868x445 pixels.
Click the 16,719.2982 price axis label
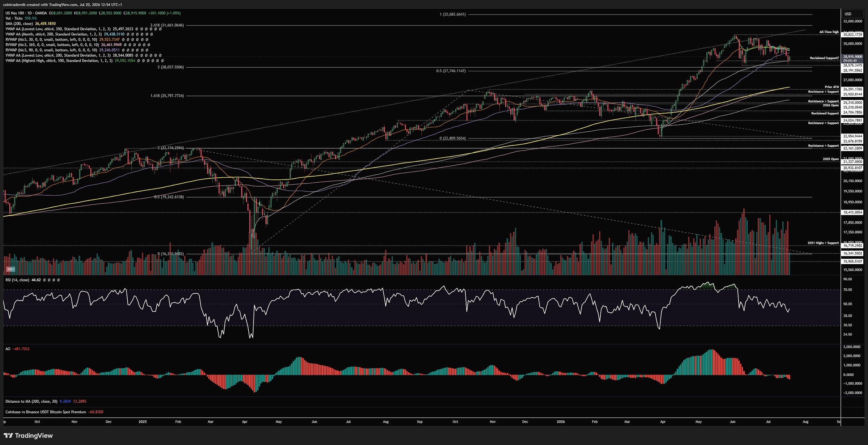click(852, 246)
